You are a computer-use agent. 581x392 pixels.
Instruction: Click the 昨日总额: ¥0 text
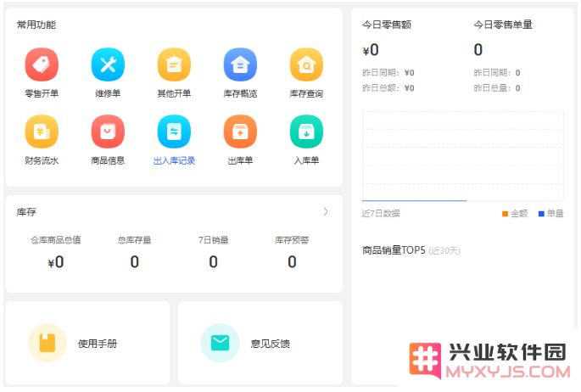[x=388, y=88]
